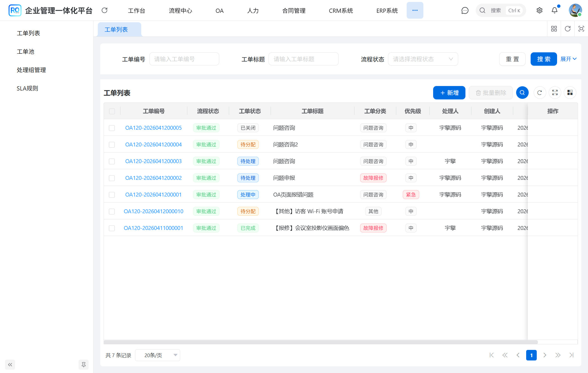This screenshot has width=588, height=373.
Task: Click the round blue search toggle icon
Action: [522, 93]
